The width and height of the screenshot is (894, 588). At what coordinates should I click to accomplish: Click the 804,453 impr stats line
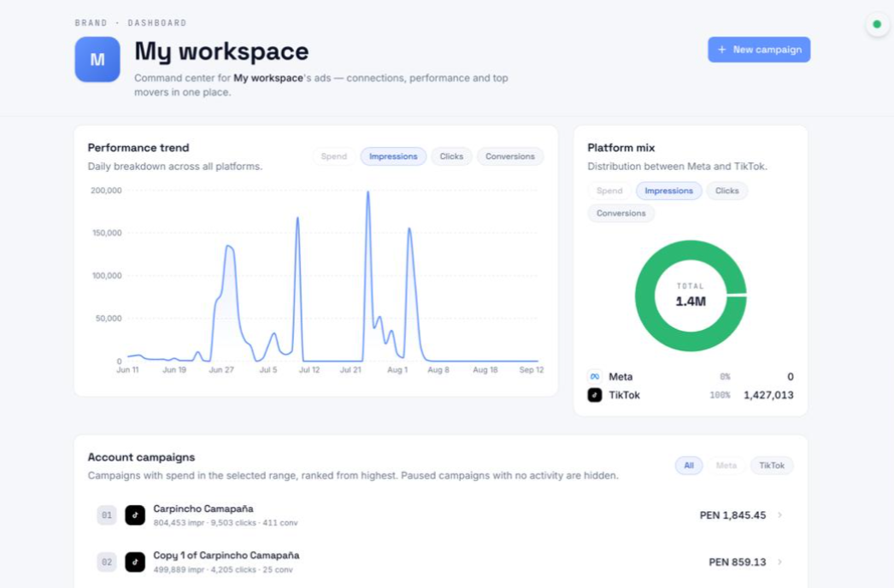[226, 522]
